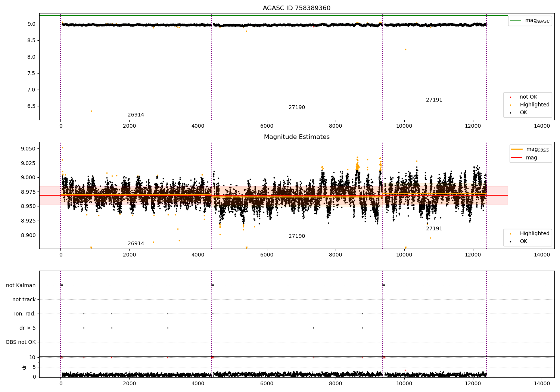
Task: Click the 14000 x-tick of the bottom plot
Action: [542, 383]
